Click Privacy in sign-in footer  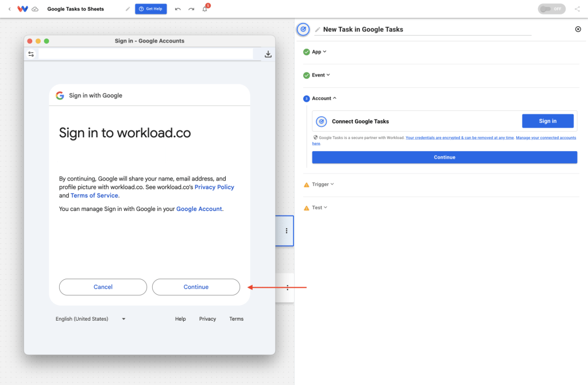[x=207, y=319]
